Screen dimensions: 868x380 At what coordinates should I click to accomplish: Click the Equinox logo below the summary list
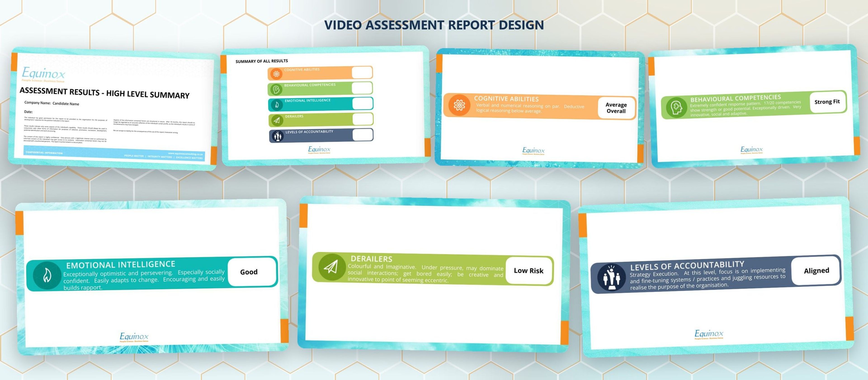(319, 150)
